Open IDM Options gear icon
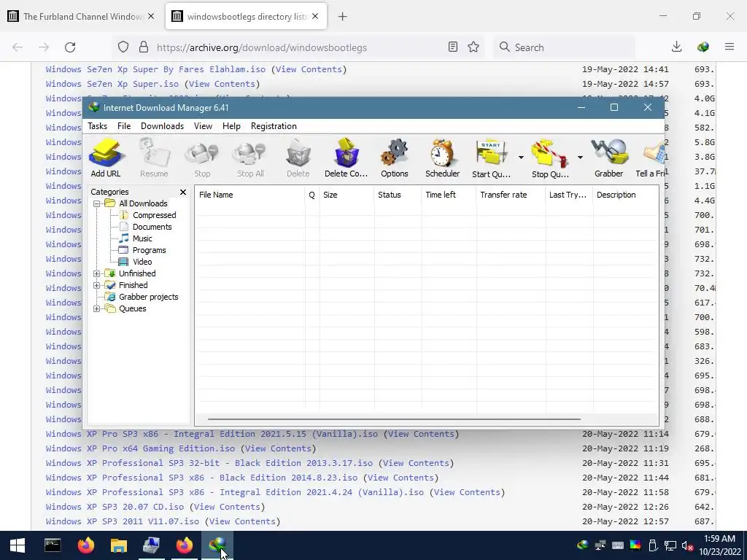 point(395,157)
